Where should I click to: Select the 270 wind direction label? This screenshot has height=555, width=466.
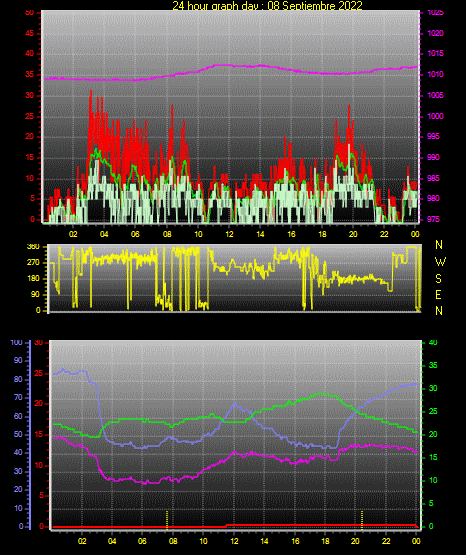[33, 263]
